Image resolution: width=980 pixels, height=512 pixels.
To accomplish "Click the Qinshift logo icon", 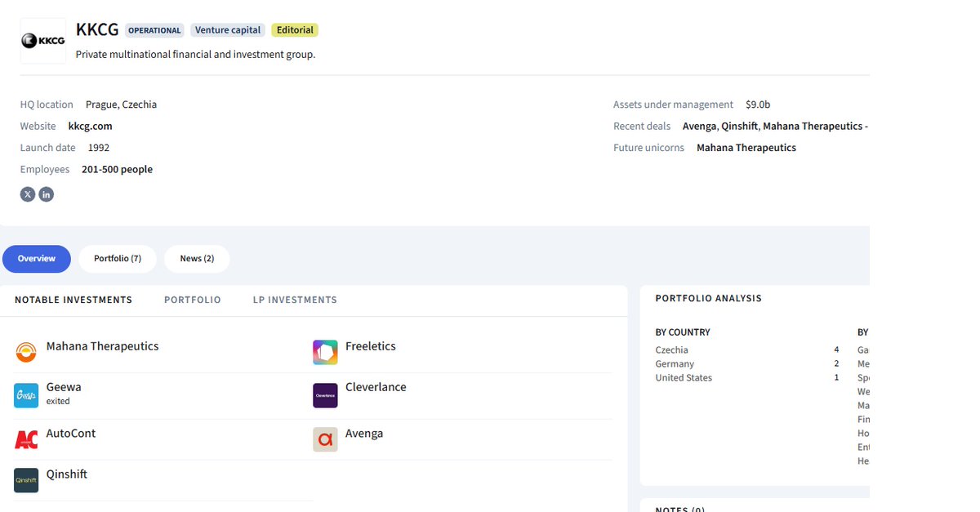I will click(x=26, y=480).
